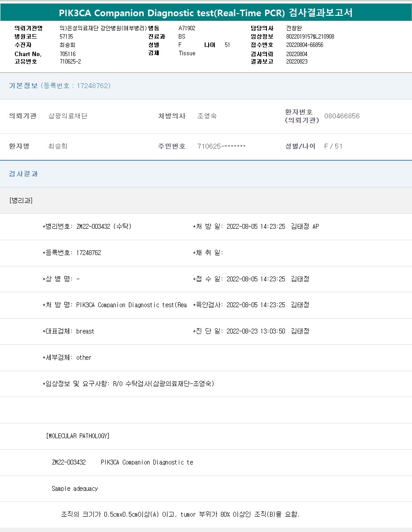The height and width of the screenshot is (532, 412).
Task: Click the 임상정보 및 요구사항 row
Action: (x=128, y=384)
